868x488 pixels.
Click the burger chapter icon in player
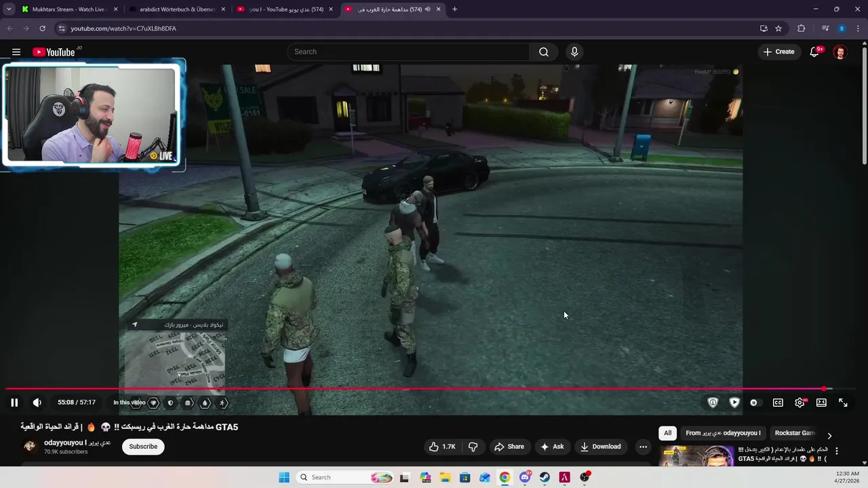pyautogui.click(x=188, y=403)
